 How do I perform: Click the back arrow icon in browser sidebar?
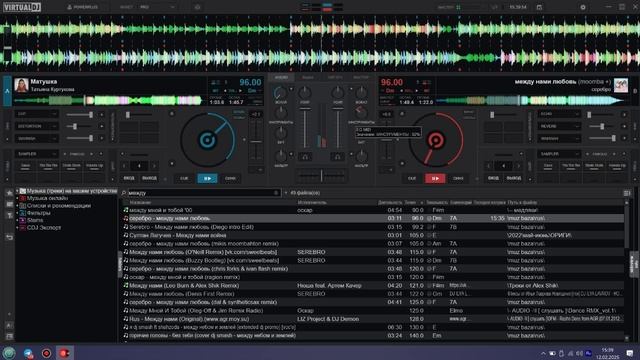9,237
